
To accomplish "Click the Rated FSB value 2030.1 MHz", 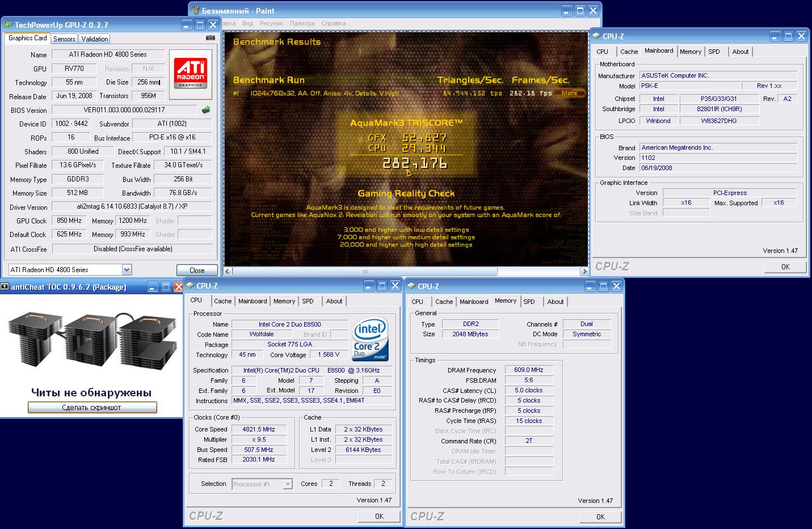I will 258,460.
